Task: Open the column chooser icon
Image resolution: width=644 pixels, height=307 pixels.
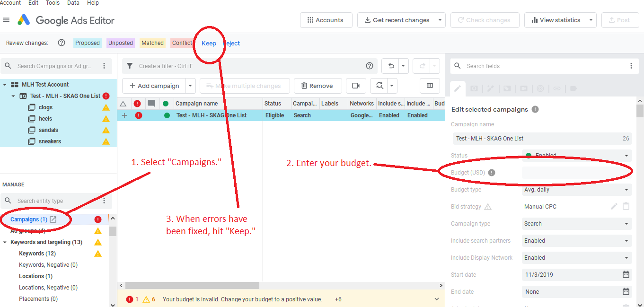Action: pyautogui.click(x=430, y=86)
